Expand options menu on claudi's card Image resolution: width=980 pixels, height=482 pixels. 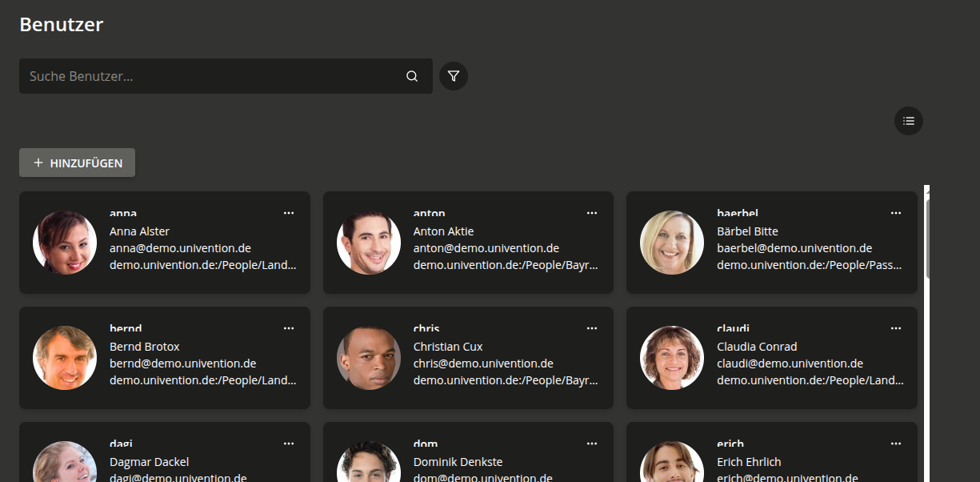coord(895,328)
